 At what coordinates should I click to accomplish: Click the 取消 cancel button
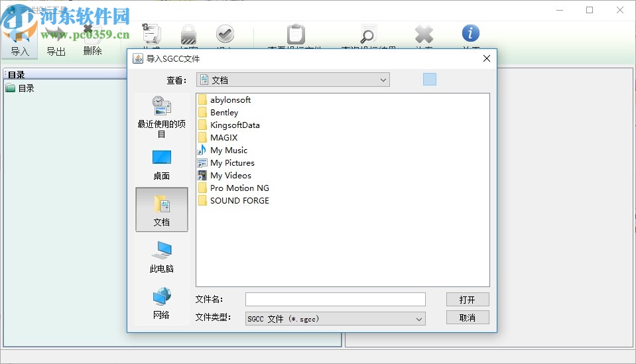point(468,318)
